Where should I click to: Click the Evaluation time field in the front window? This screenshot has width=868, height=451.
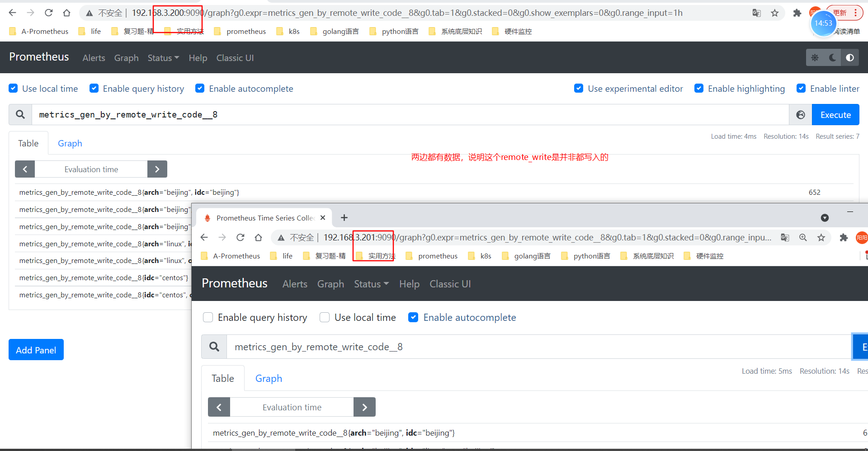tap(292, 407)
